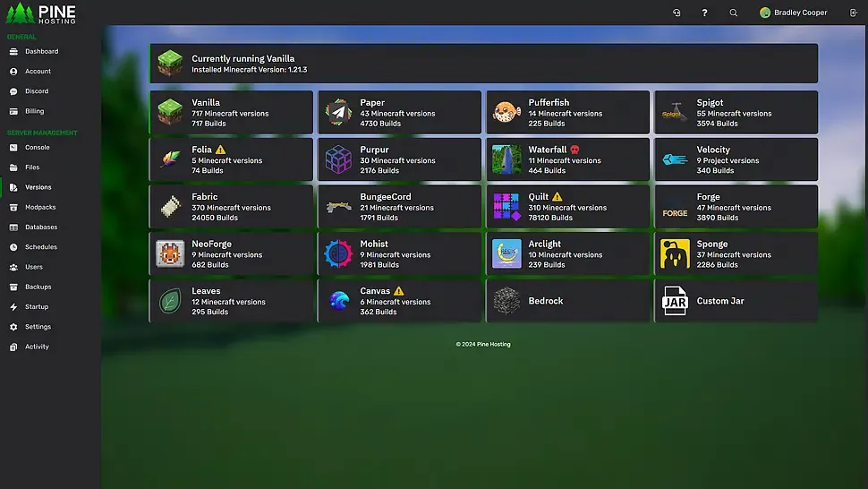Choose the Velocity proxy title
Image resolution: width=868 pixels, height=489 pixels.
(713, 150)
